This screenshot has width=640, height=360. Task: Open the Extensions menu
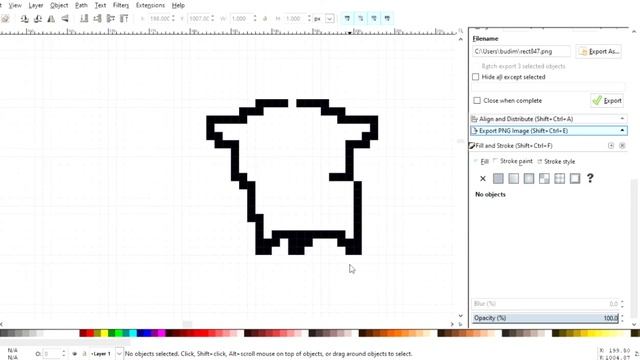click(150, 5)
